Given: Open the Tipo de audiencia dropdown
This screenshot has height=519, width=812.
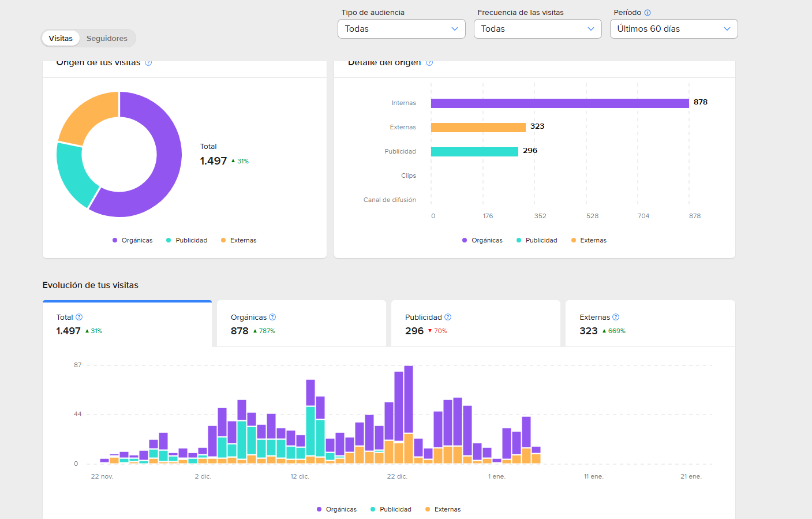Looking at the screenshot, I should coord(401,29).
